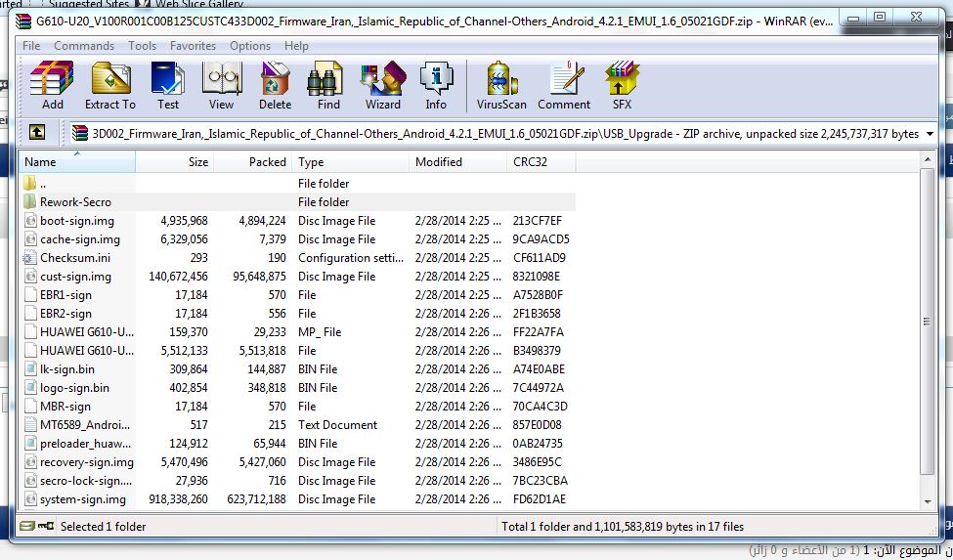Image resolution: width=953 pixels, height=560 pixels.
Task: Select the Rework-Secro folder icon
Action: (x=30, y=201)
